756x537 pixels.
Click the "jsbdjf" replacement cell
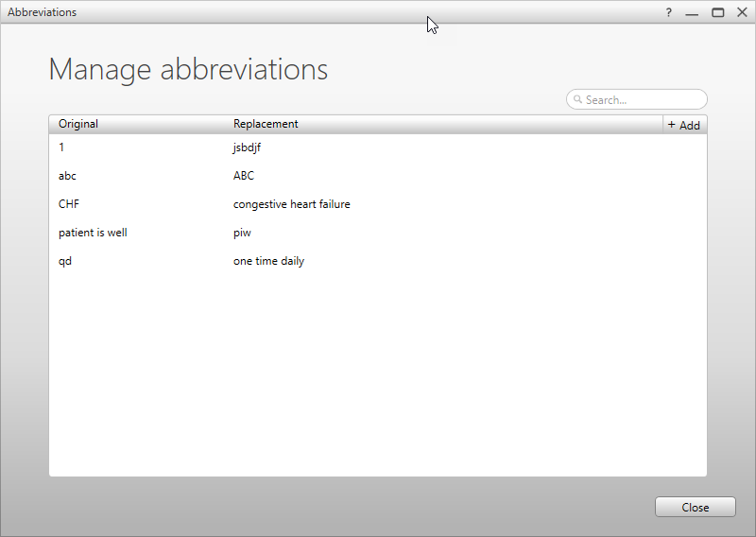click(x=247, y=147)
